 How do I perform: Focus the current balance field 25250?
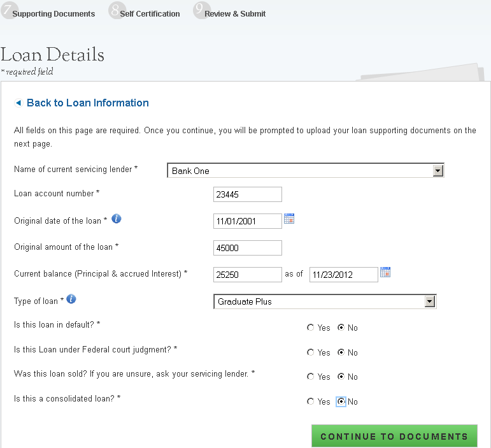pyautogui.click(x=248, y=275)
